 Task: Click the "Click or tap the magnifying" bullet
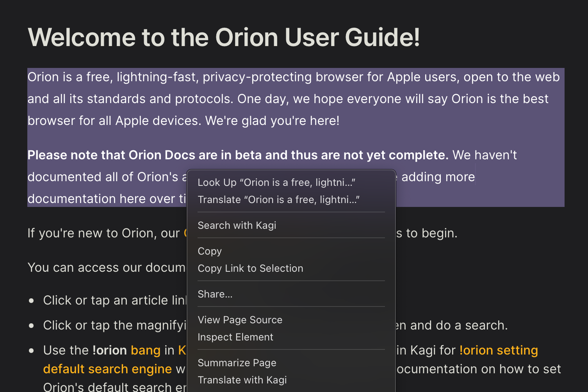click(114, 325)
